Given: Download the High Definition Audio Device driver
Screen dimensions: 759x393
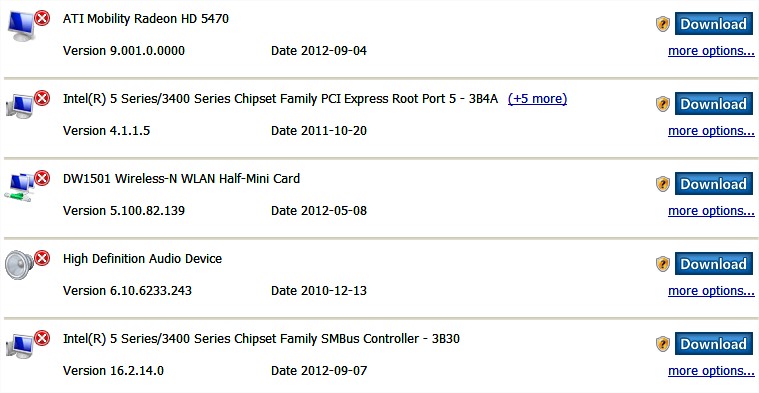Looking at the screenshot, I should 713,264.
